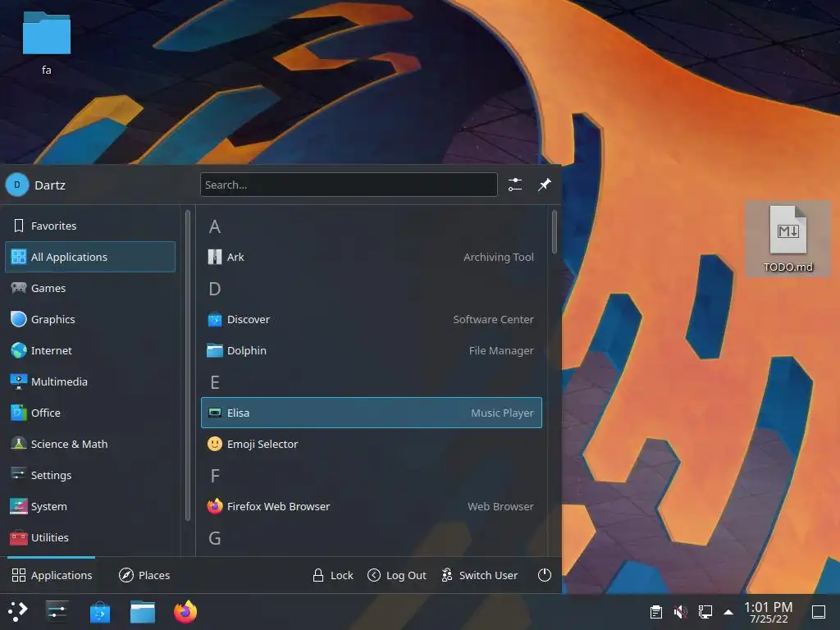
Task: Click the application launcher taskbar button
Action: 17,611
